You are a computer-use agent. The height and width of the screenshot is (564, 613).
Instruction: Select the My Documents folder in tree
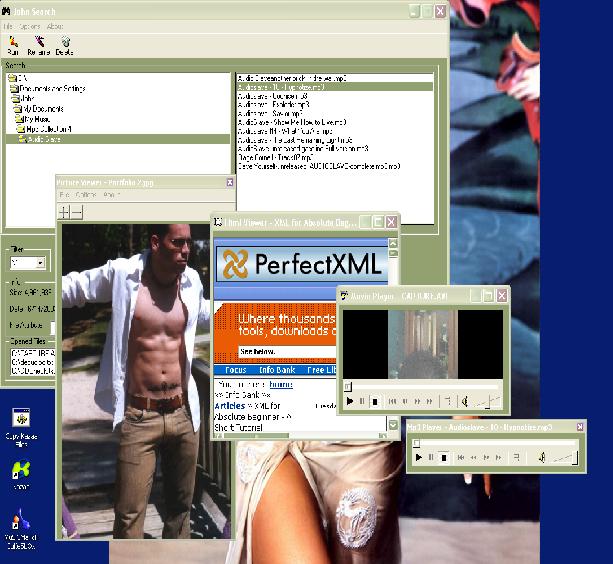tap(42, 108)
